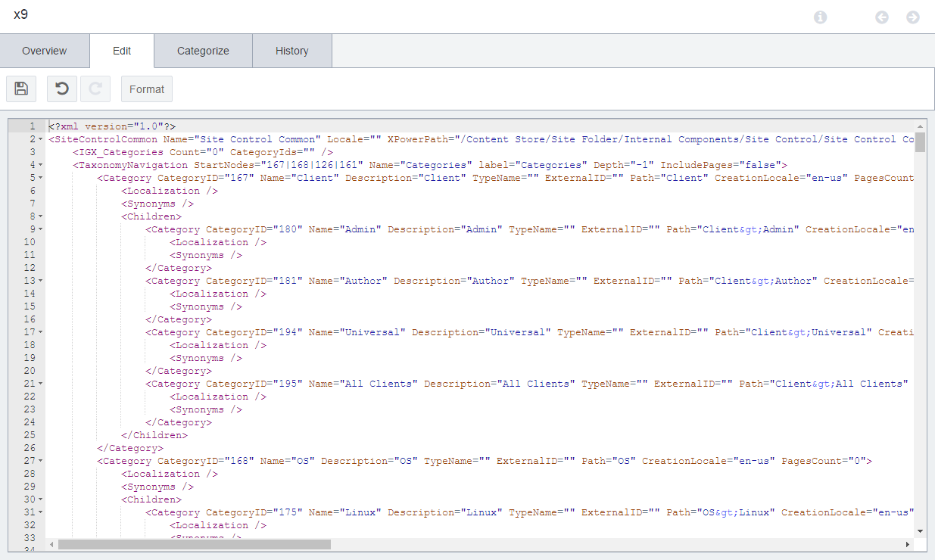Collapse the Universal category fold on line 17
Viewport: 935px width, 560px height.
coord(40,332)
